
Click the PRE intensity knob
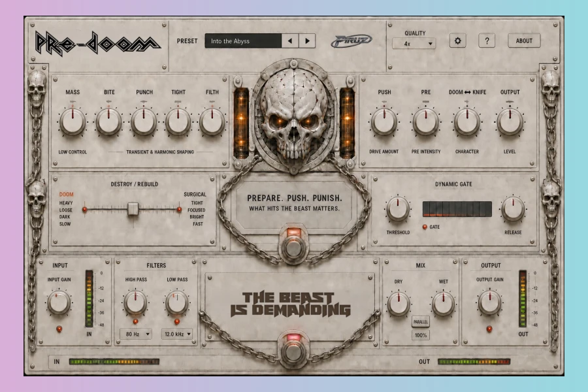[x=425, y=122]
